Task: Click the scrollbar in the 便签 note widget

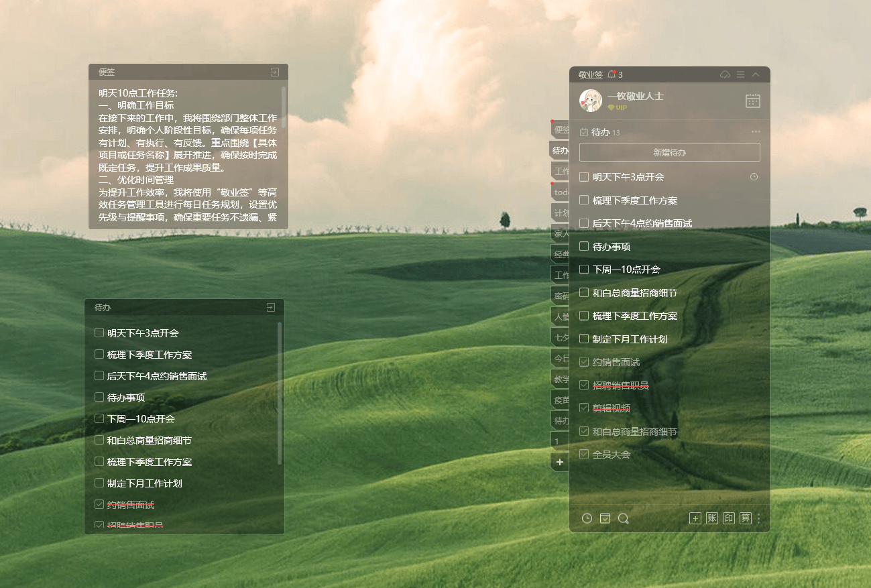Action: (x=284, y=107)
